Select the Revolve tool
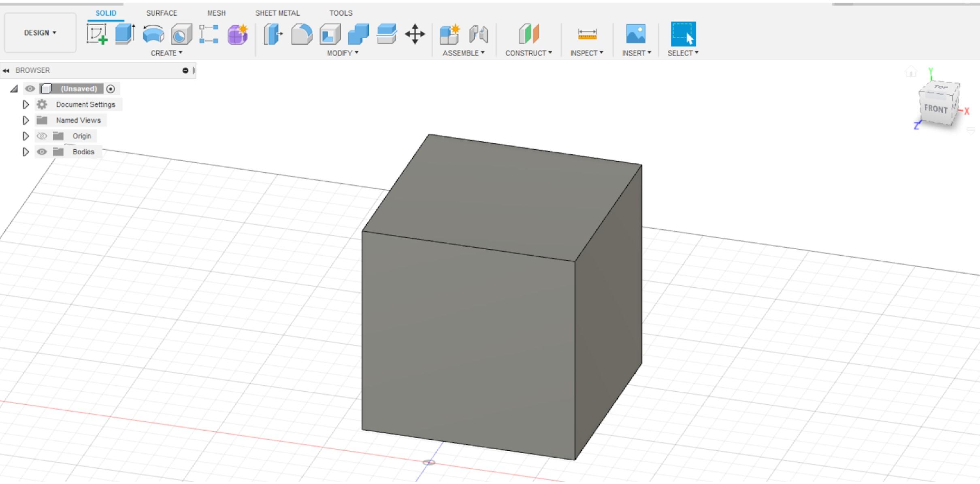 pos(153,34)
